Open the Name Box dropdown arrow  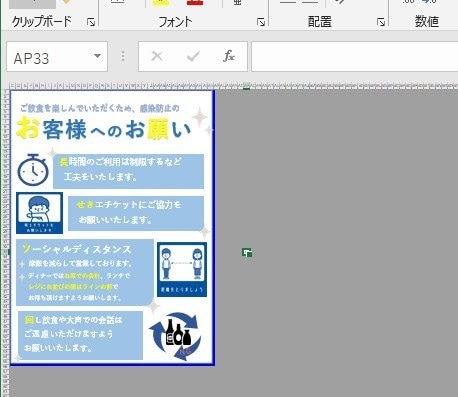click(x=97, y=56)
